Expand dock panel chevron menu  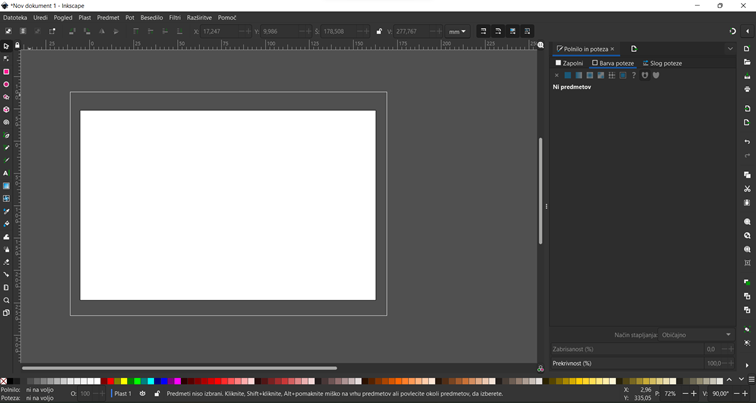click(730, 49)
